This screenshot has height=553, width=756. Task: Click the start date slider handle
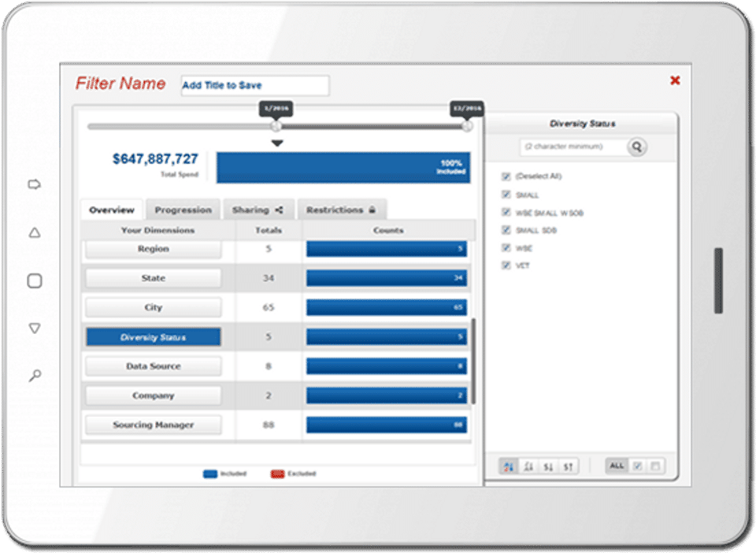click(276, 126)
